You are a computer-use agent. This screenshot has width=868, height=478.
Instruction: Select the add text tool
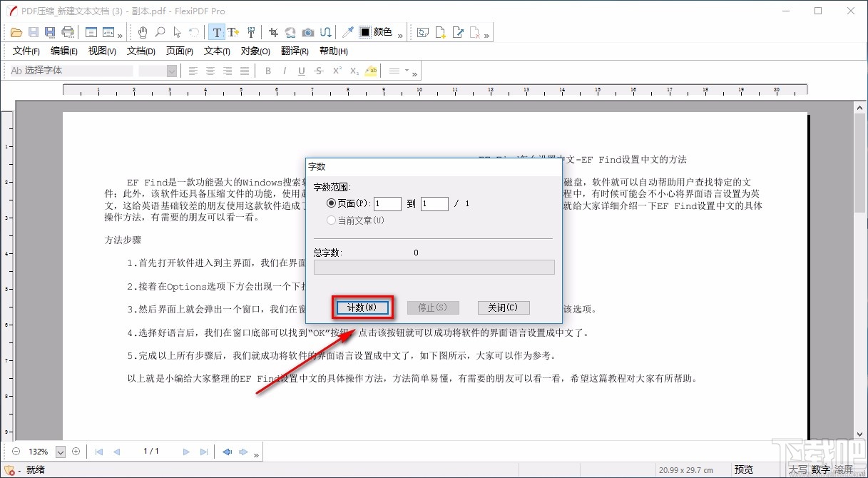(233, 32)
